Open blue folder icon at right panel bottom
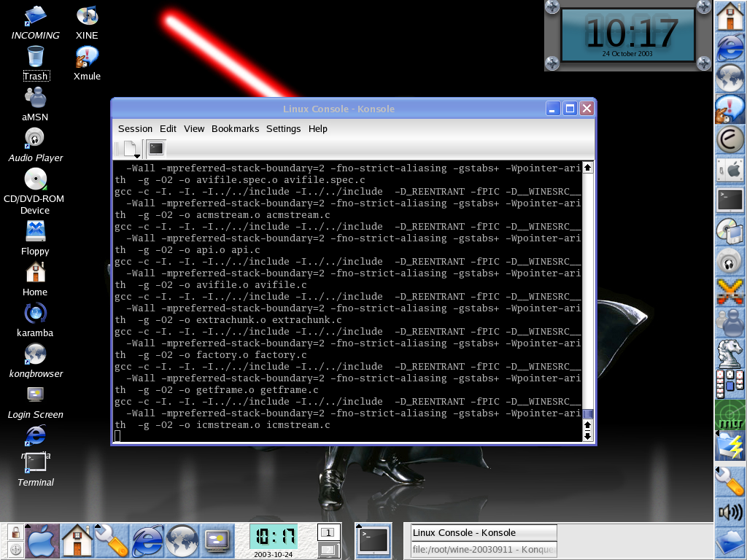 [730, 542]
